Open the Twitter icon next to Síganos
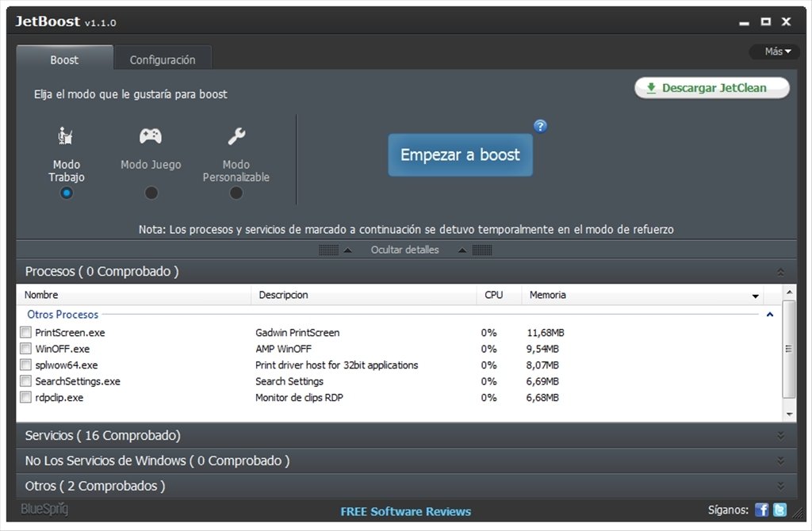 point(780,510)
